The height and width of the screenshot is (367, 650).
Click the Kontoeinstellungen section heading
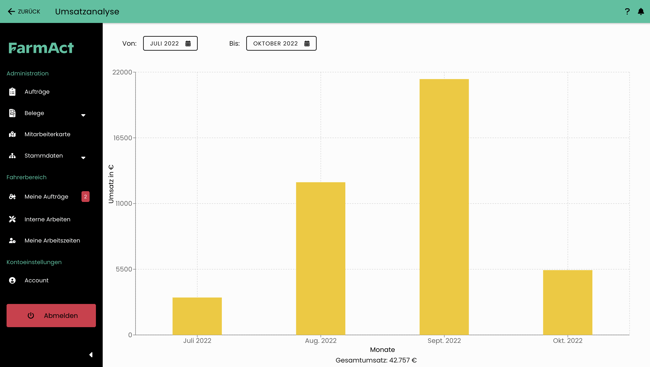[x=34, y=262]
